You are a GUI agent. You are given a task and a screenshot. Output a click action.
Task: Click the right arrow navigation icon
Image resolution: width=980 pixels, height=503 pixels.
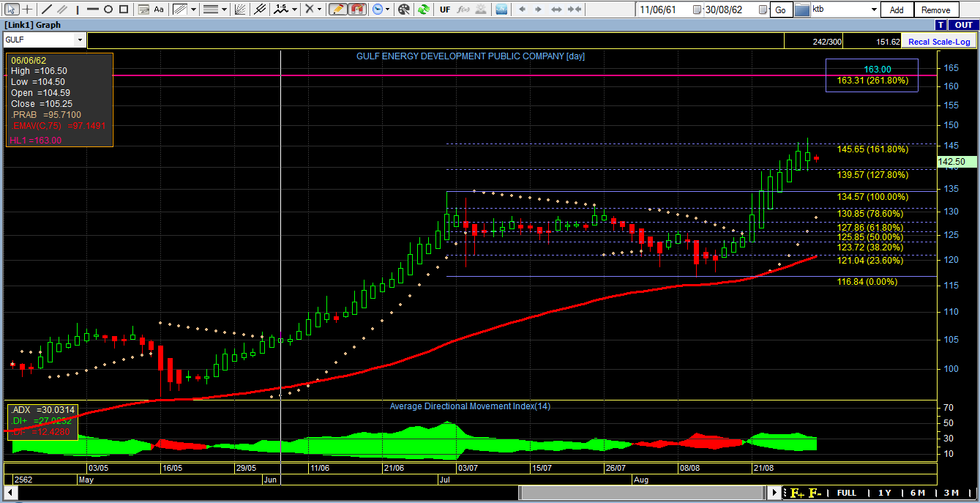coord(539,10)
